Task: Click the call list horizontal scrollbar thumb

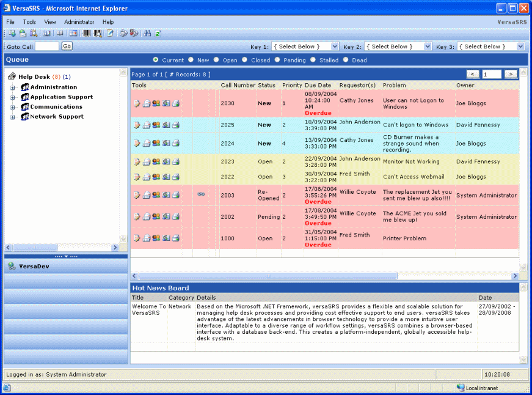Action: pyautogui.click(x=268, y=276)
